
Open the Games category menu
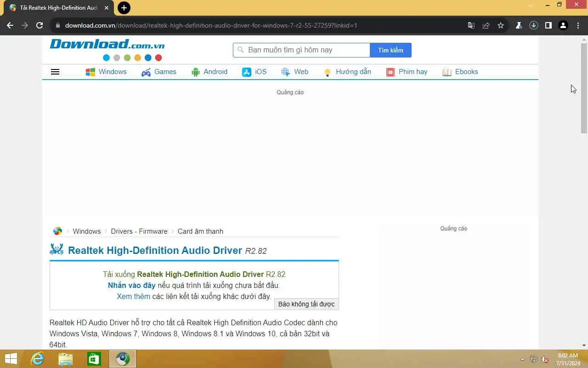(165, 72)
